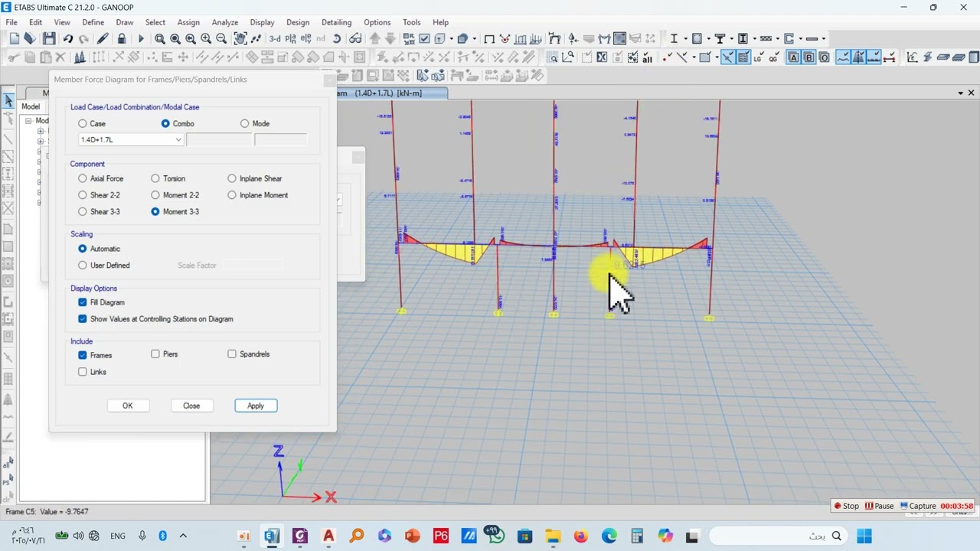This screenshot has height=551, width=980.
Task: Click the rotate 3D view icon
Action: pos(337,38)
